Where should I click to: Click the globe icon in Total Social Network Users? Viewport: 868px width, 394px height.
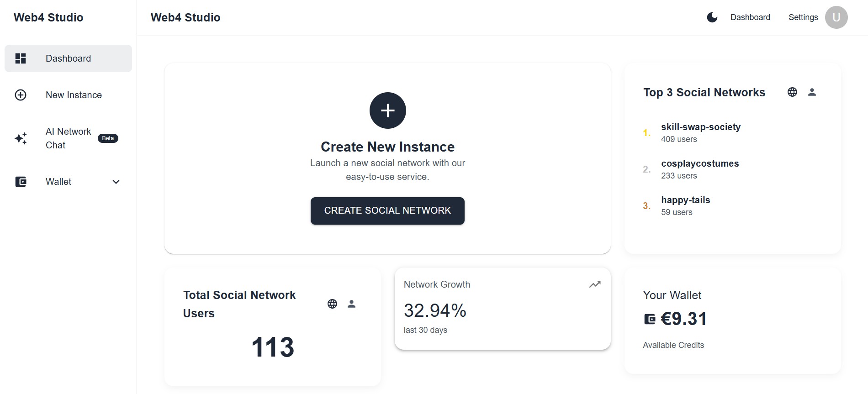click(x=332, y=304)
